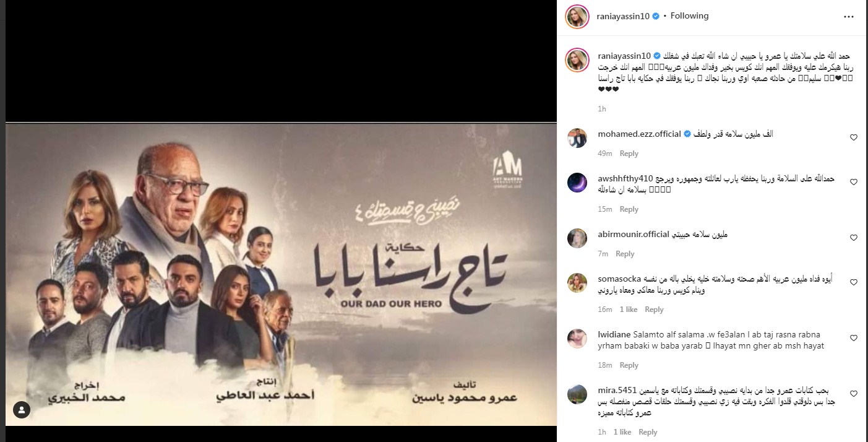868x442 pixels.
Task: View the 1 like on somasocka's comment
Action: (x=628, y=310)
